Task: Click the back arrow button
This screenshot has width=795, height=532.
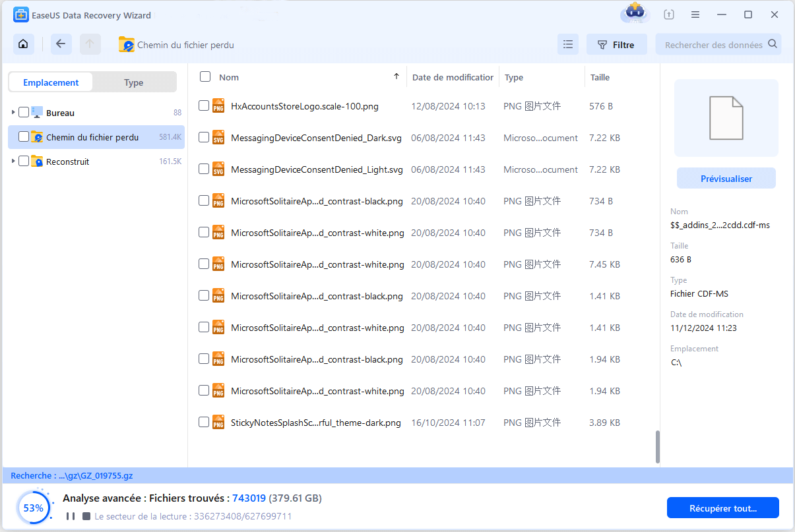Action: [61, 44]
